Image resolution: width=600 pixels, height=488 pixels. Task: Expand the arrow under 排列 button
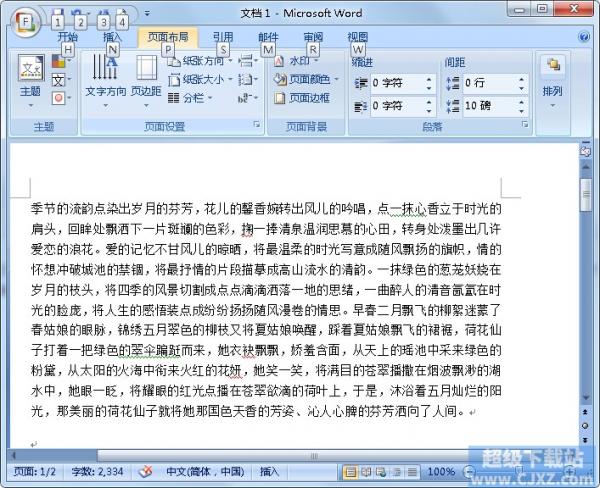pyautogui.click(x=553, y=105)
